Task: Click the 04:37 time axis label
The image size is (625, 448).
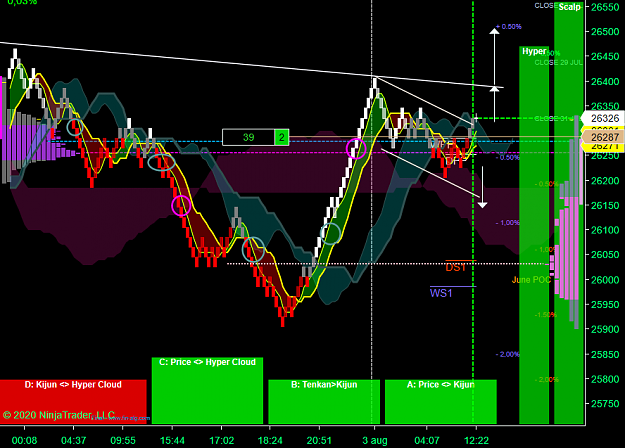Action: [x=74, y=440]
